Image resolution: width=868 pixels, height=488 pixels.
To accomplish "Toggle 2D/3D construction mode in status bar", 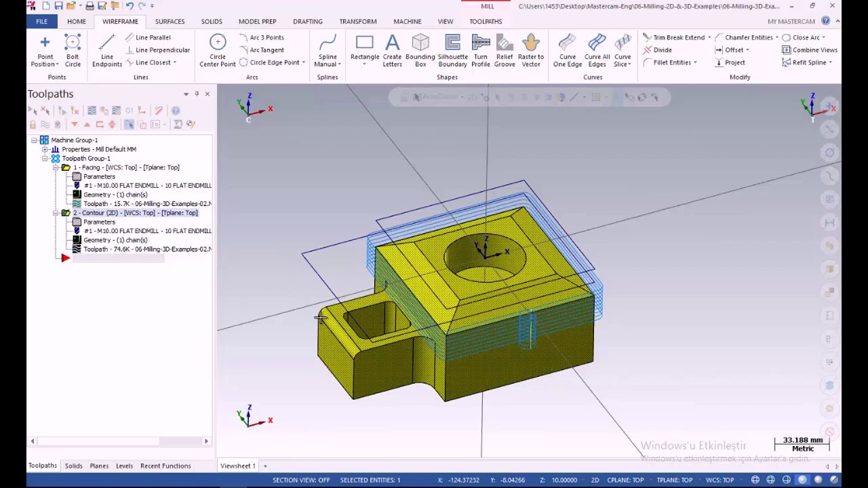I will (x=595, y=480).
